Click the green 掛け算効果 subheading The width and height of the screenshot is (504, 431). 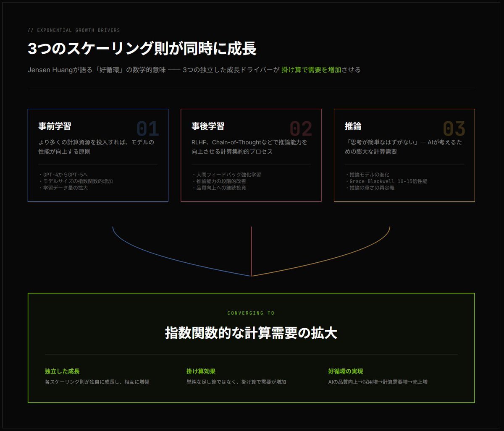[x=201, y=371]
